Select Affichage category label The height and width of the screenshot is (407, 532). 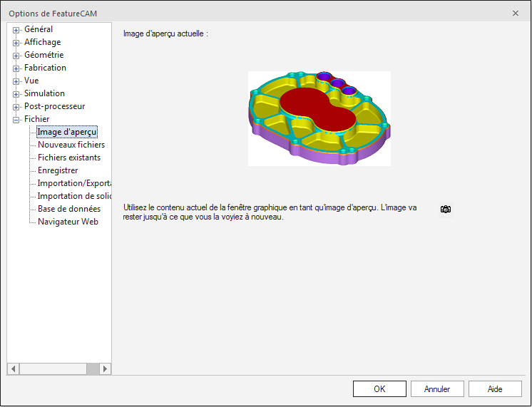[42, 42]
